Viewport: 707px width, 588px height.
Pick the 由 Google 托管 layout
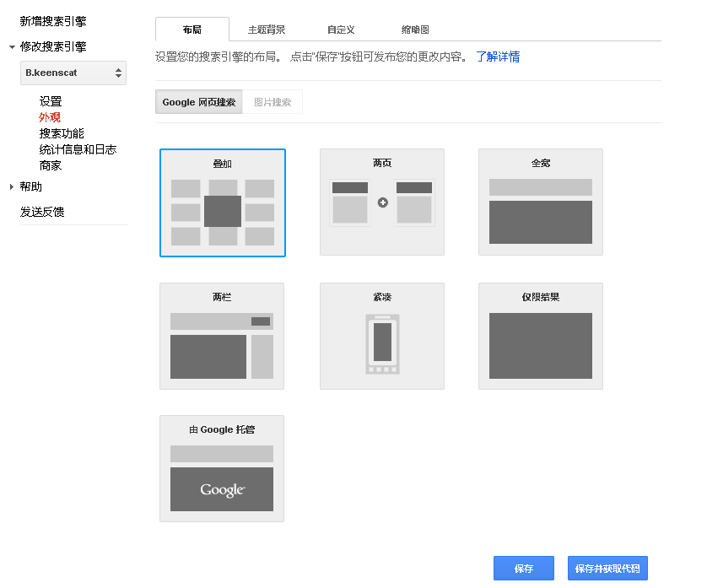coord(222,468)
